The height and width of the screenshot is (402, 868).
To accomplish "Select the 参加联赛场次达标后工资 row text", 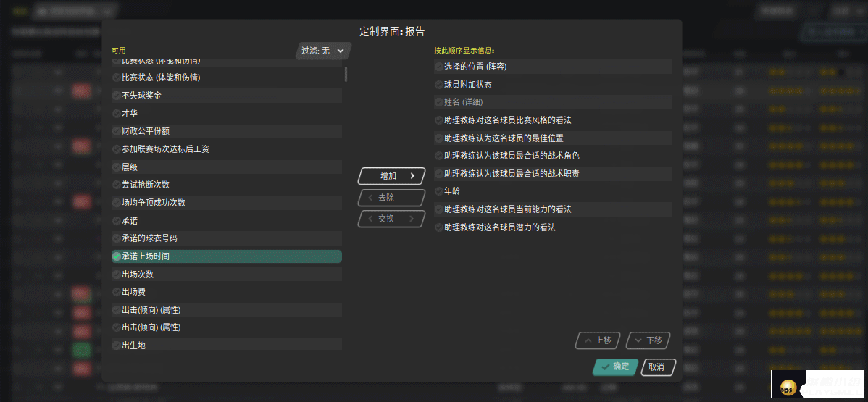I will click(165, 149).
